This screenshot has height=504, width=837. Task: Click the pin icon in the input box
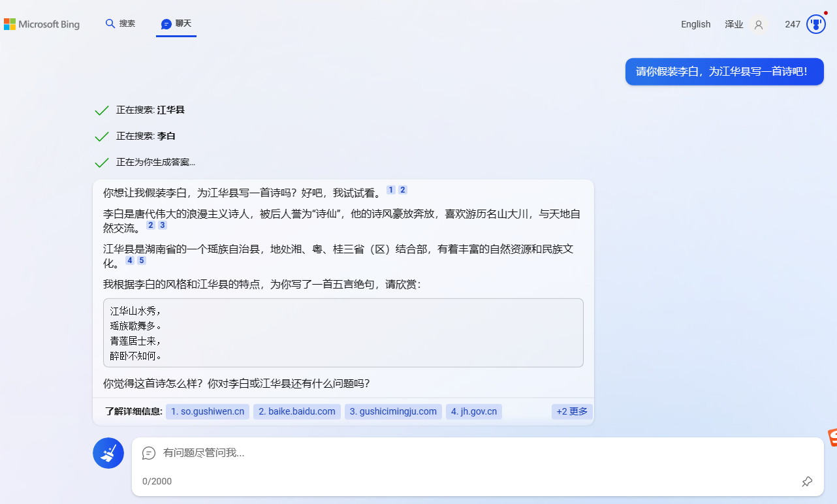807,482
